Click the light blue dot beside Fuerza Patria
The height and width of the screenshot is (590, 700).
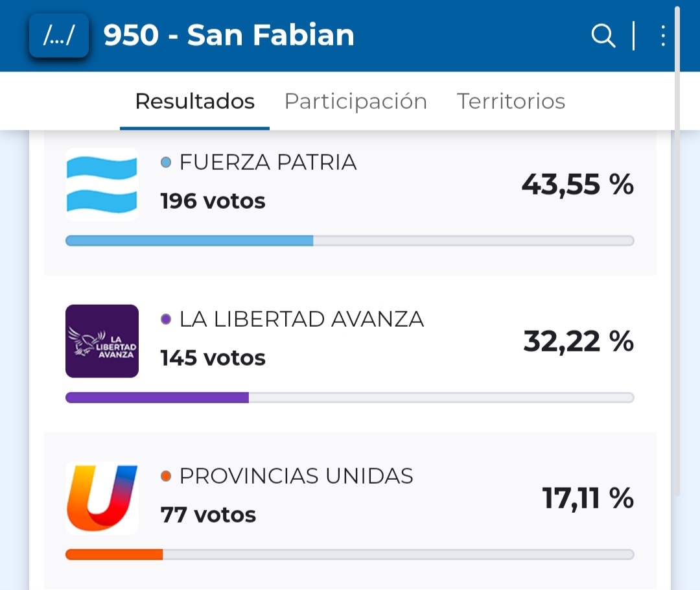click(166, 162)
